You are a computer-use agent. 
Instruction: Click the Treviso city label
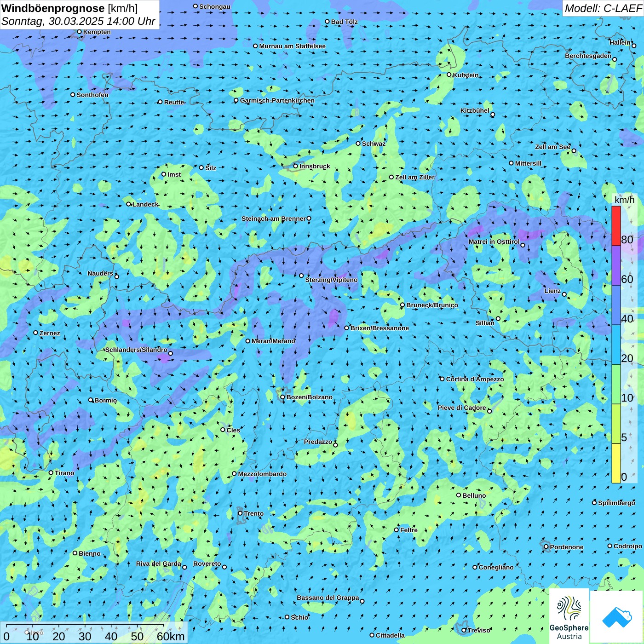479,630
